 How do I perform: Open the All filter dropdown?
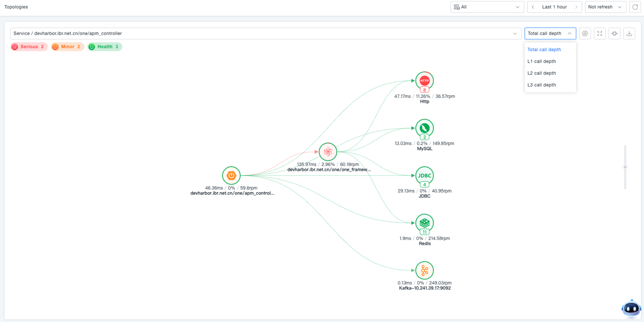[x=487, y=7]
